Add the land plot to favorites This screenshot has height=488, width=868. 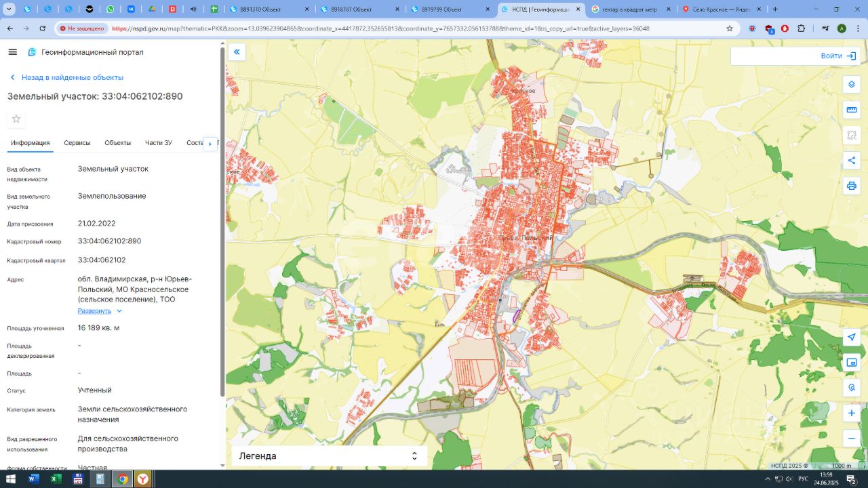coord(16,119)
